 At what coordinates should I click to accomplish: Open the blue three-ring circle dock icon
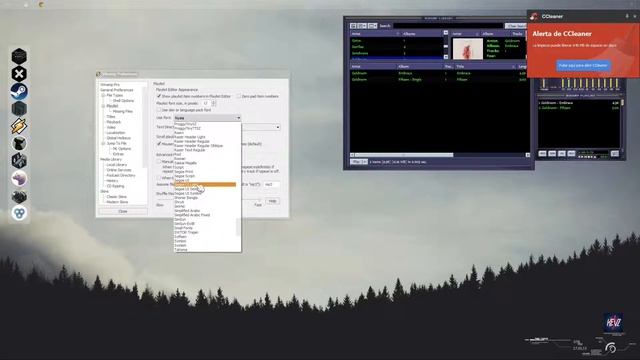[19, 213]
